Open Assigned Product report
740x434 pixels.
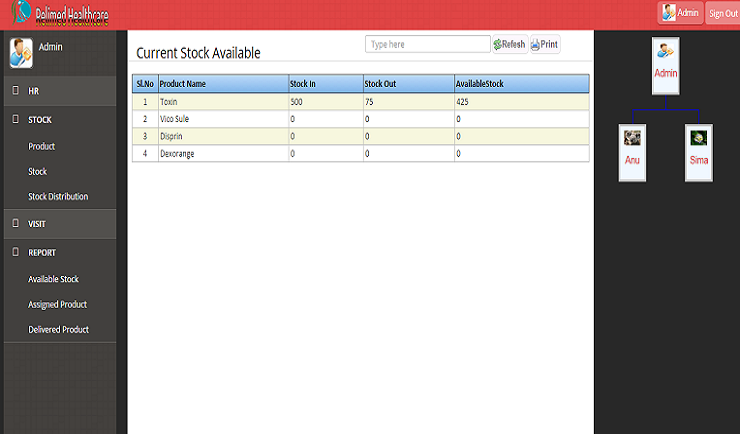click(58, 305)
